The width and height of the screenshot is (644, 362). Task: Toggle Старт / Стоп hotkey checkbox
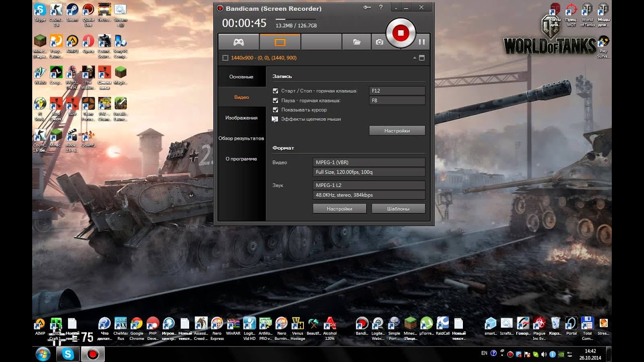coord(275,91)
